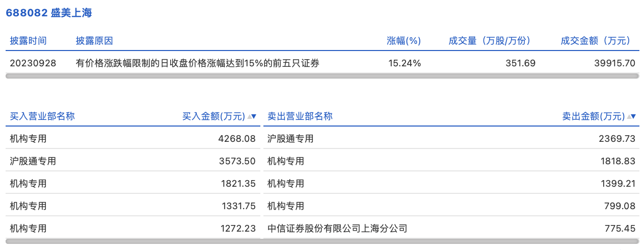This screenshot has width=644, height=250.
Task: Select the 沪股通专用 row in the seller table
Action: (290, 139)
